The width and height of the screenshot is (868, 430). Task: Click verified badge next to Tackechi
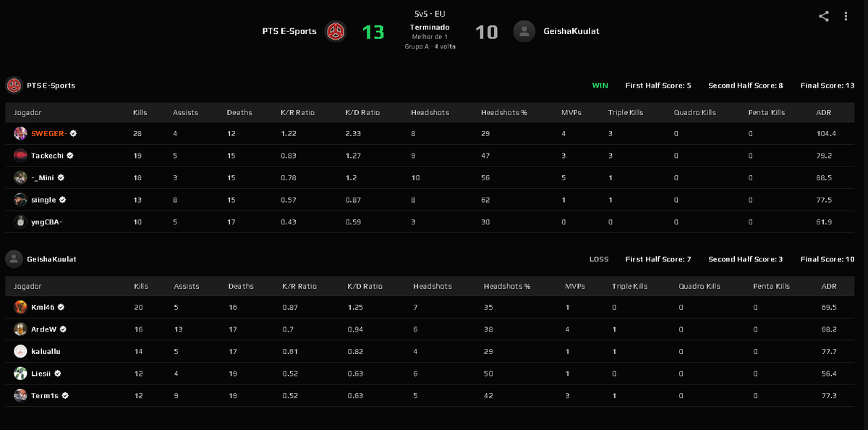tap(70, 156)
